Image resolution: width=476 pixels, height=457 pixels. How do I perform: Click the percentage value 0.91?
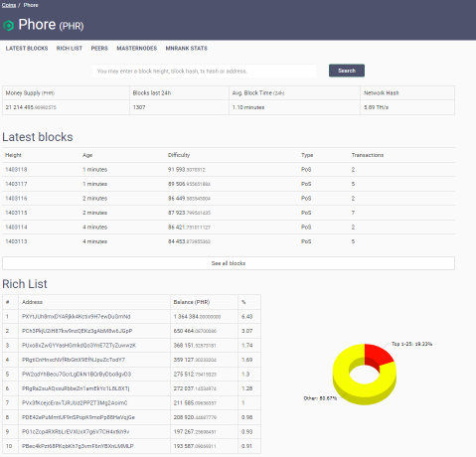[246, 446]
